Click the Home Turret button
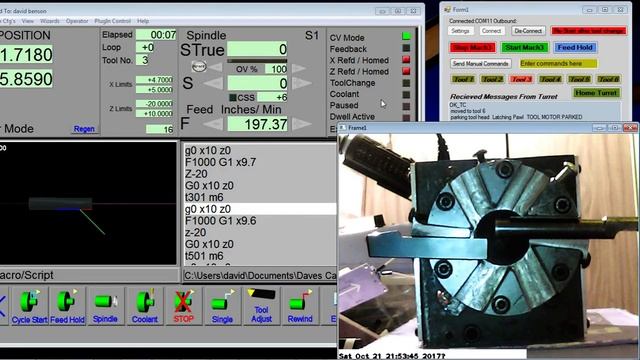Image resolution: width=640 pixels, height=360 pixels. coord(596,93)
